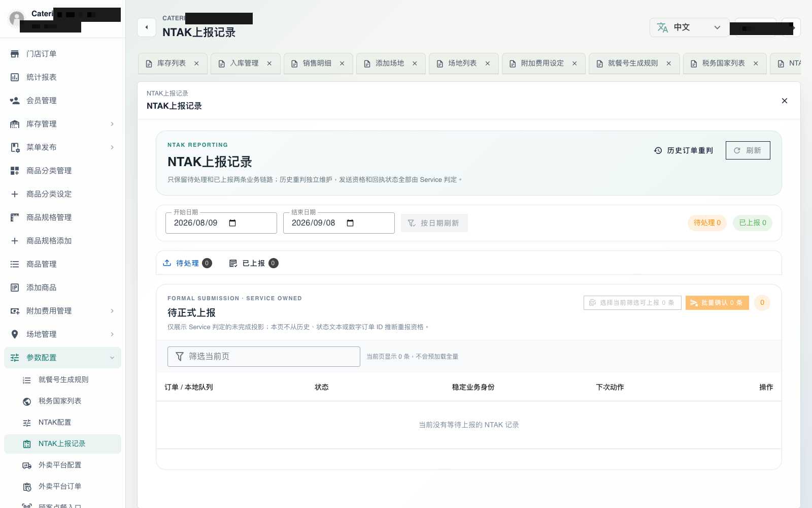Open calendar picker in 结束日期 field
This screenshot has height=508, width=812.
(x=350, y=223)
